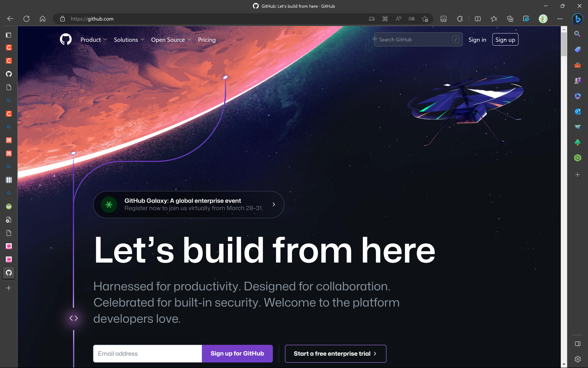This screenshot has width=588, height=368.
Task: Go back to the previous page
Action: tap(10, 19)
